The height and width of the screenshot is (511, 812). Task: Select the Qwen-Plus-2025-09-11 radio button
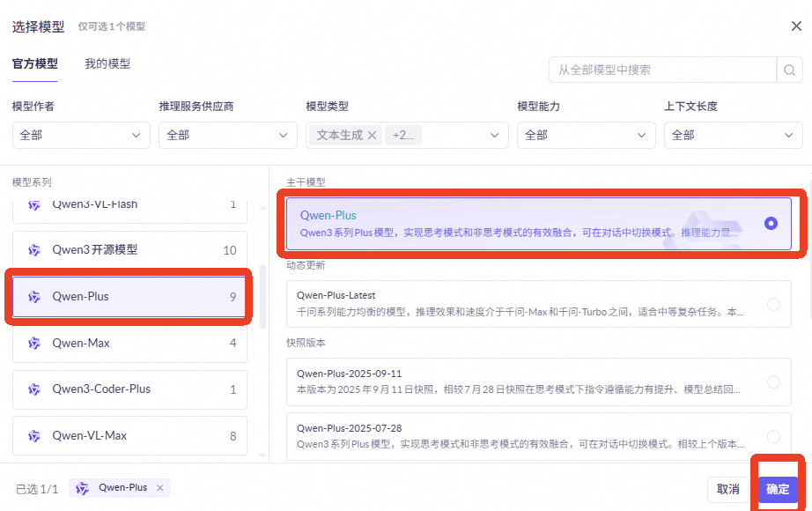[773, 382]
